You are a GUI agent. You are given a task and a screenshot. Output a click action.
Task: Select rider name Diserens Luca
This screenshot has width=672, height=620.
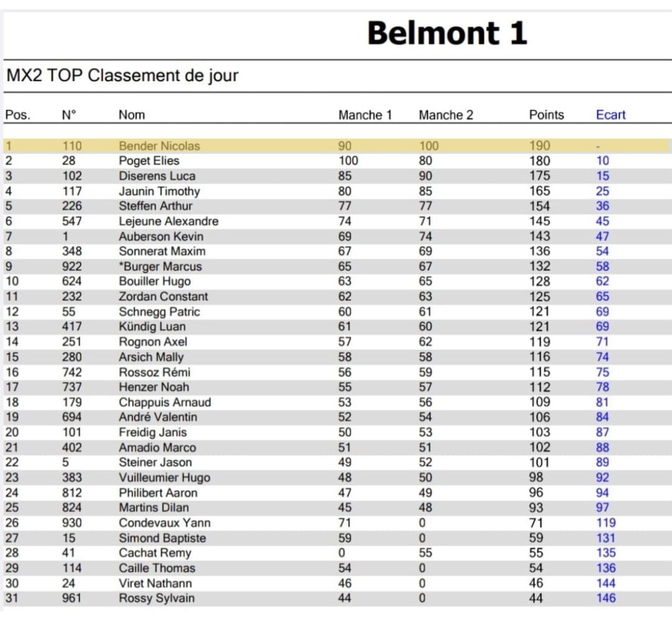[157, 176]
